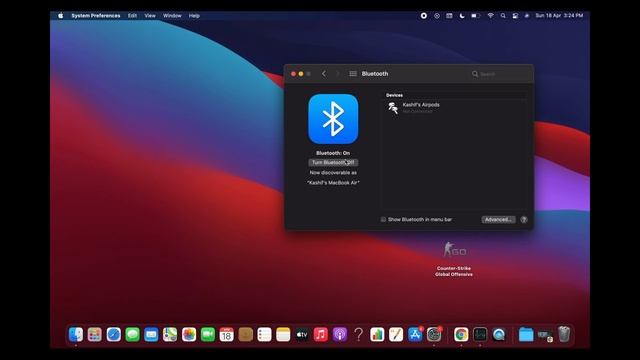Open Wi-Fi menu bar icon
This screenshot has height=360, width=640.
491,16
